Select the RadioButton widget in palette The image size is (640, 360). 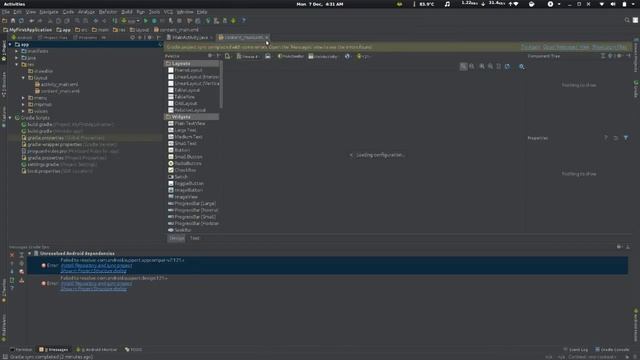[x=184, y=163]
